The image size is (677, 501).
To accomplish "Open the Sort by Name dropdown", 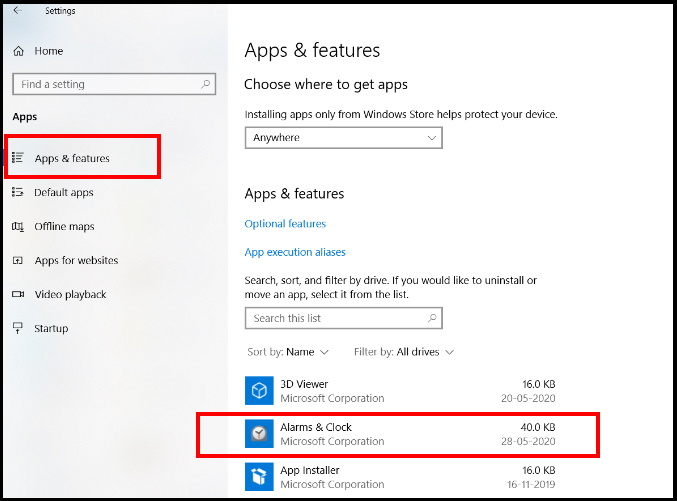I will 288,352.
